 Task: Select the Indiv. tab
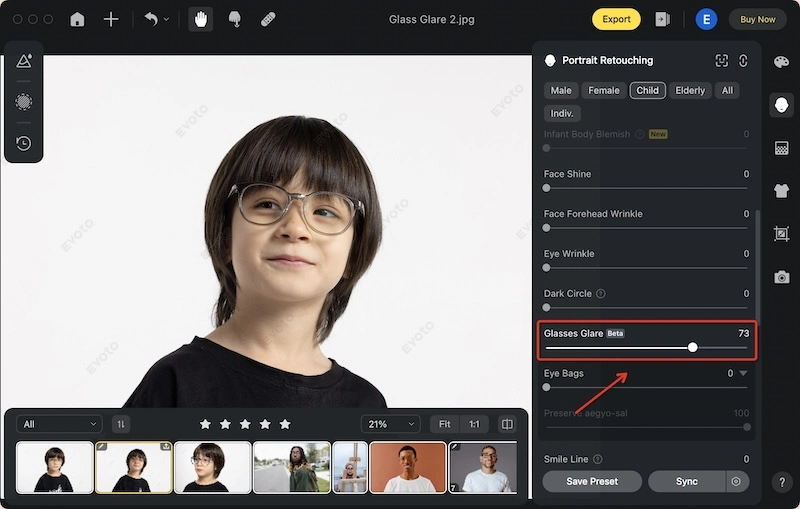(x=562, y=113)
